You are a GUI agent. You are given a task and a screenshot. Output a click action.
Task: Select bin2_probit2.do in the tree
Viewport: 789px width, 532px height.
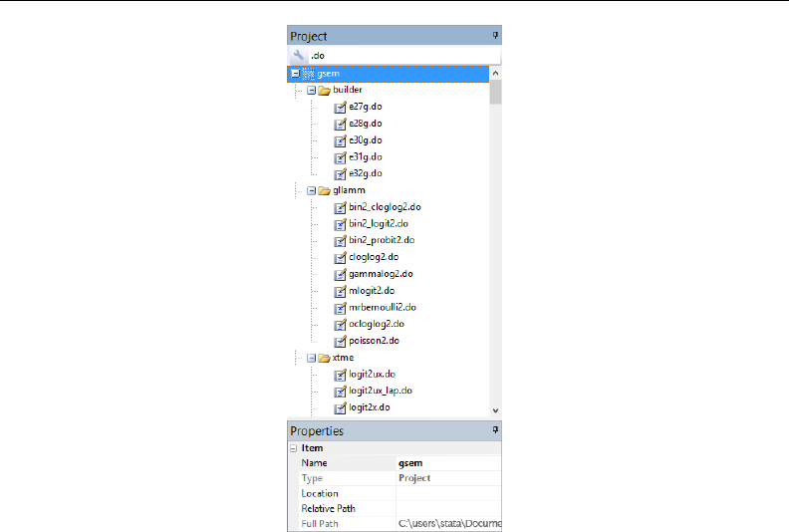pos(382,240)
